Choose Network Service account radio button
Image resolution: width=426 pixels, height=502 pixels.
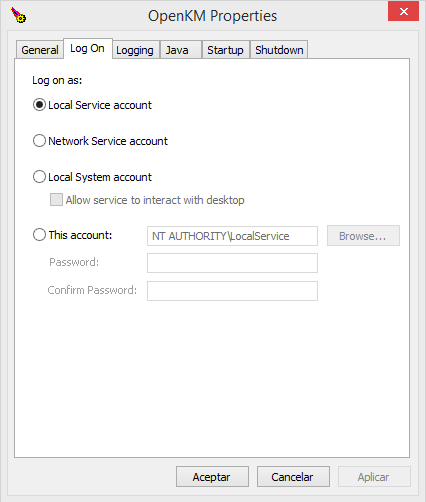coord(39,141)
